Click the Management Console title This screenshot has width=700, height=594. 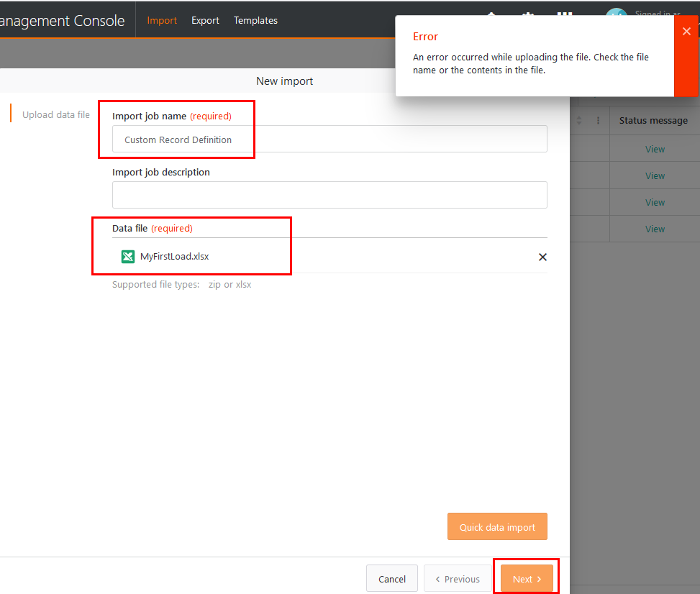pos(62,21)
